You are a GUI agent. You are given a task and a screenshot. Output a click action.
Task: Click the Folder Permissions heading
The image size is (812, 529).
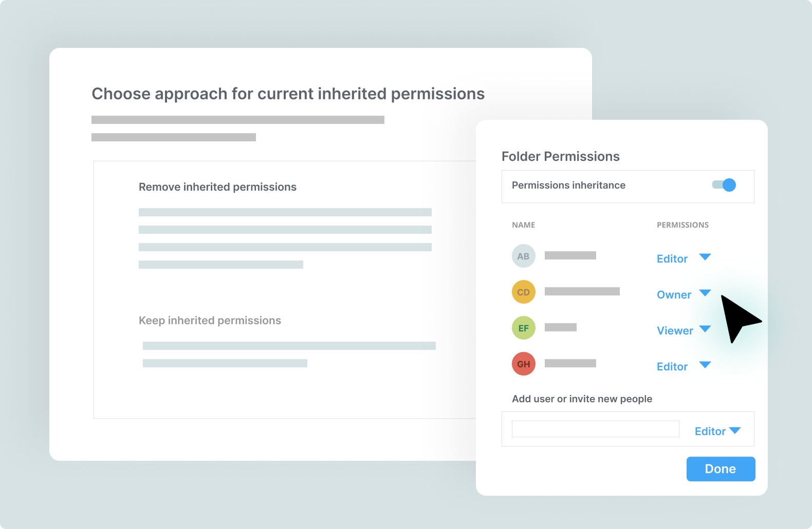560,157
